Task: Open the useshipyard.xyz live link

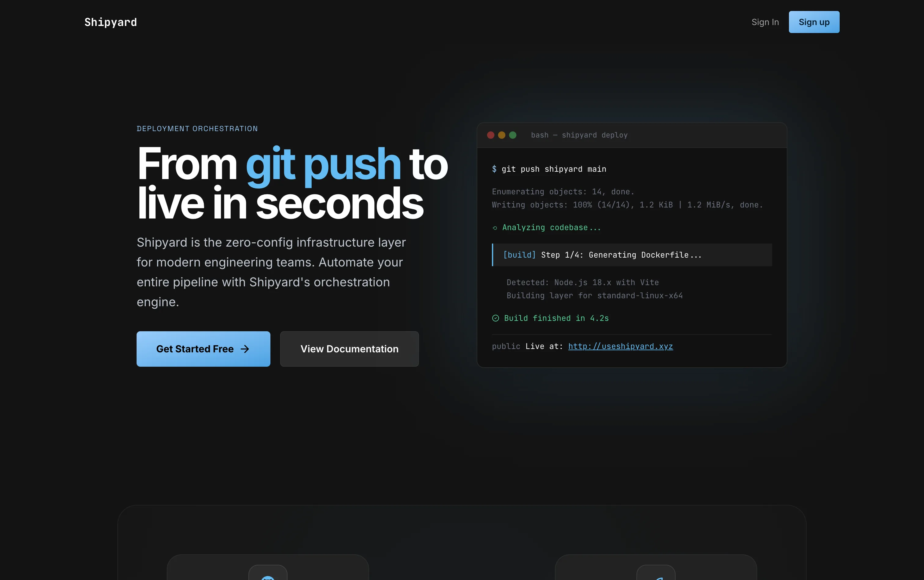Action: point(620,347)
